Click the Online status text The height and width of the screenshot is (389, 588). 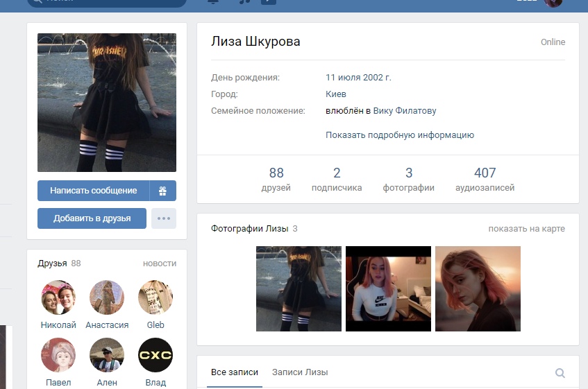coord(553,42)
